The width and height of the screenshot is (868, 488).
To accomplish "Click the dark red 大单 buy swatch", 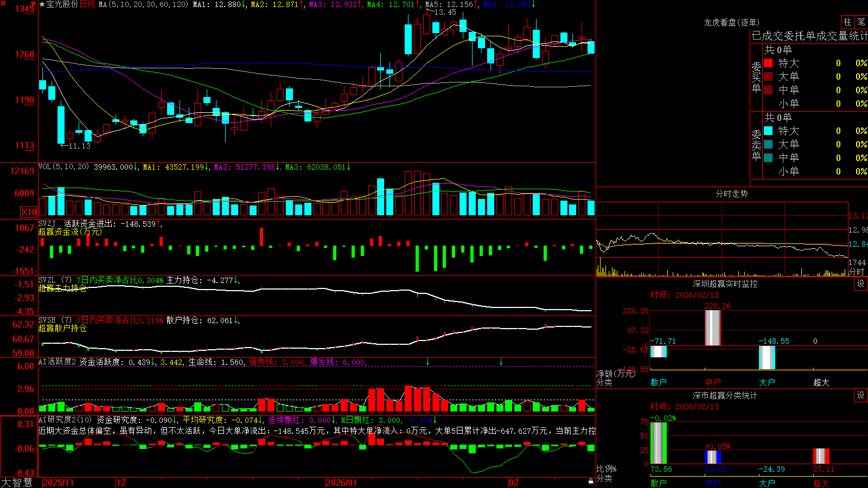I will tap(768, 76).
